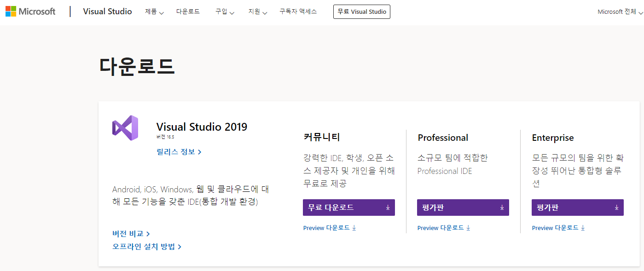Expand the 구입 dropdown menu
Screen dimensions: 644x271
coord(225,12)
